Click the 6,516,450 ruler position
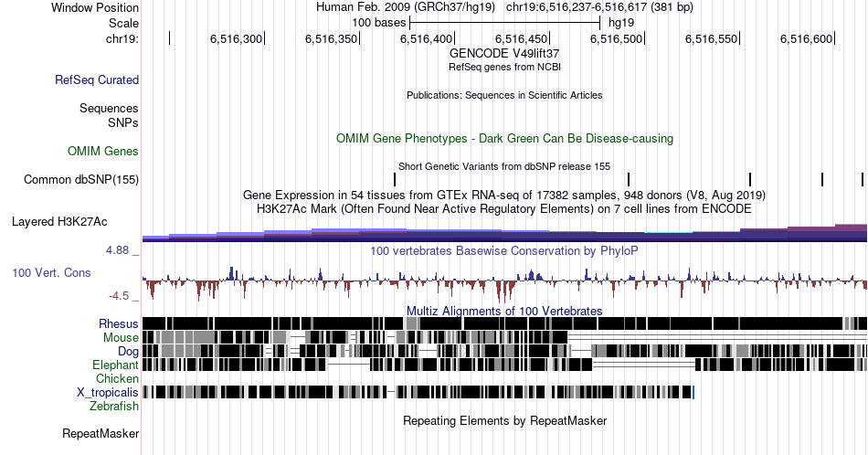Image resolution: width=868 pixels, height=455 pixels. point(521,38)
